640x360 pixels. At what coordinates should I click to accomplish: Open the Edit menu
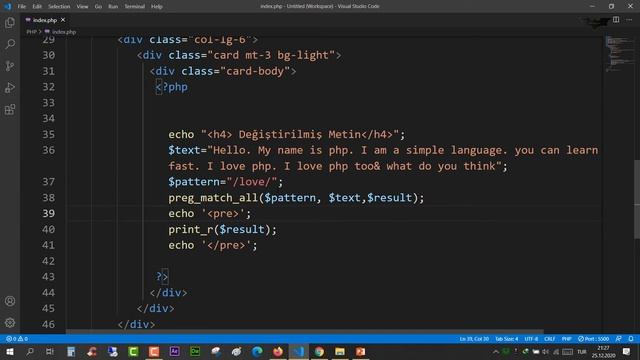[x=37, y=7]
